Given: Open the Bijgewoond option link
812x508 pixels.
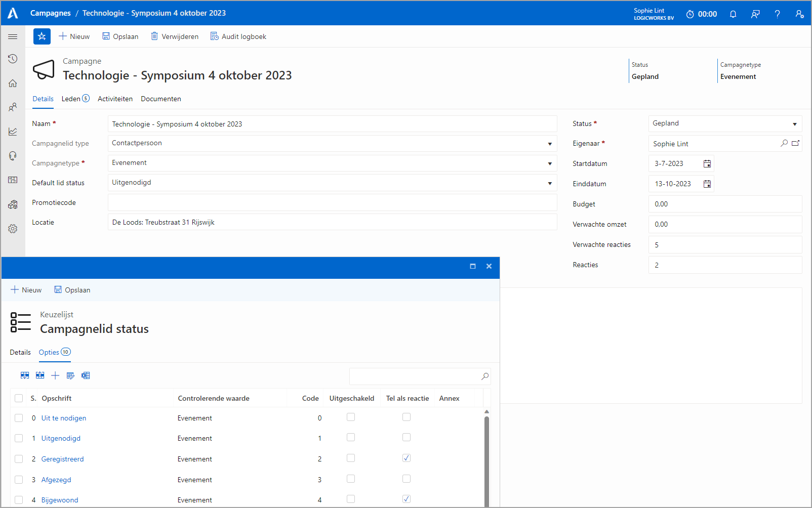Looking at the screenshot, I should coord(60,500).
